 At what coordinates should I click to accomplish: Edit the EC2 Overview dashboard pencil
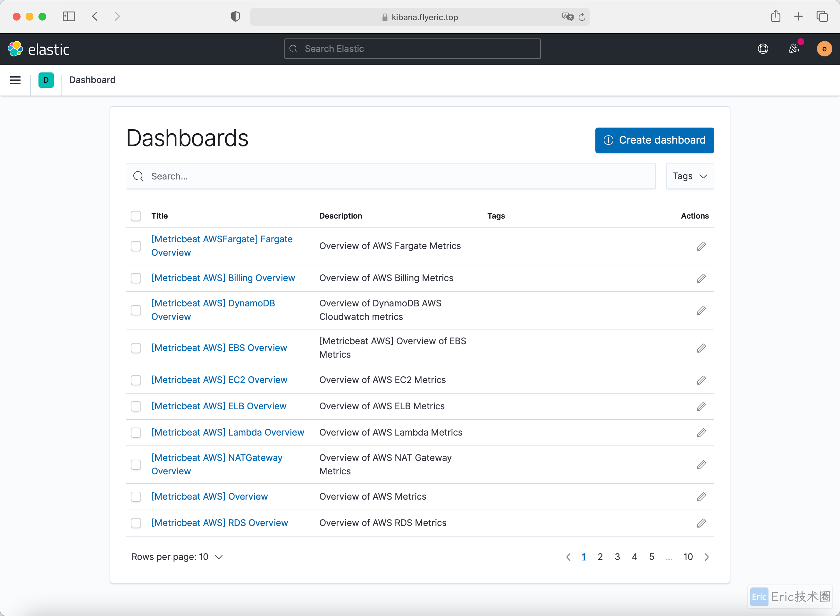click(701, 380)
